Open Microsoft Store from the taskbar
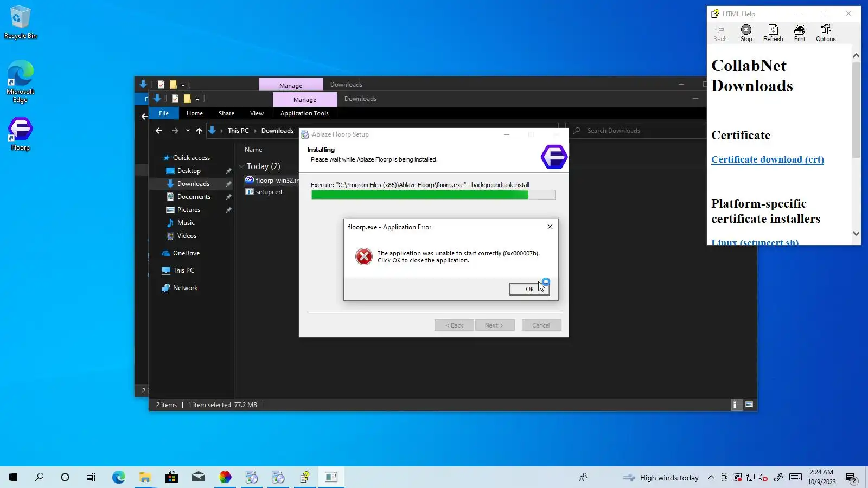 (171, 477)
